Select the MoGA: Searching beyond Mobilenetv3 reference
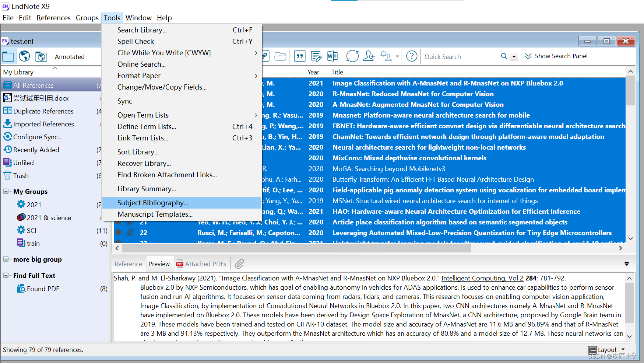644x363 pixels. pyautogui.click(x=389, y=168)
